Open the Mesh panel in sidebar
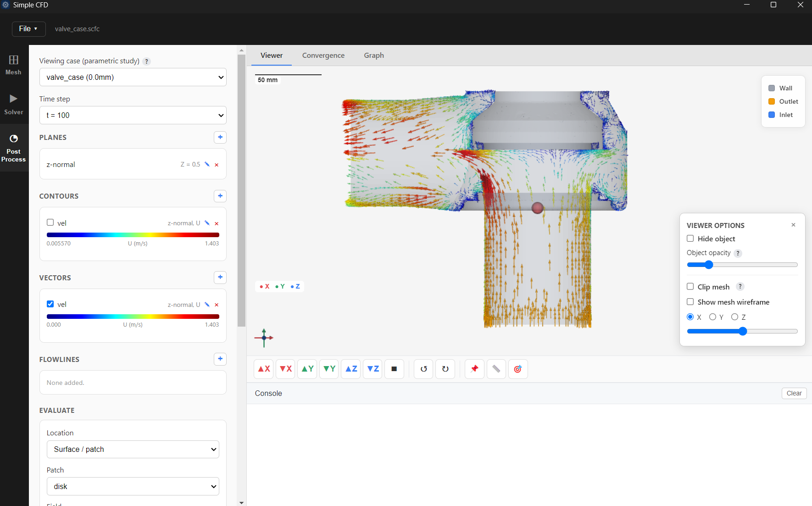The height and width of the screenshot is (506, 812). click(14, 65)
